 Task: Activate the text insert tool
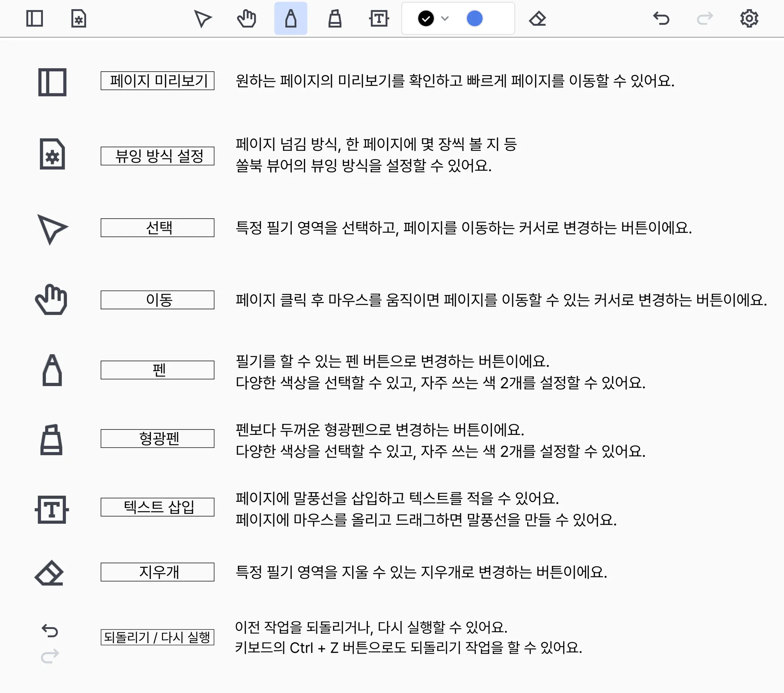pyautogui.click(x=379, y=18)
